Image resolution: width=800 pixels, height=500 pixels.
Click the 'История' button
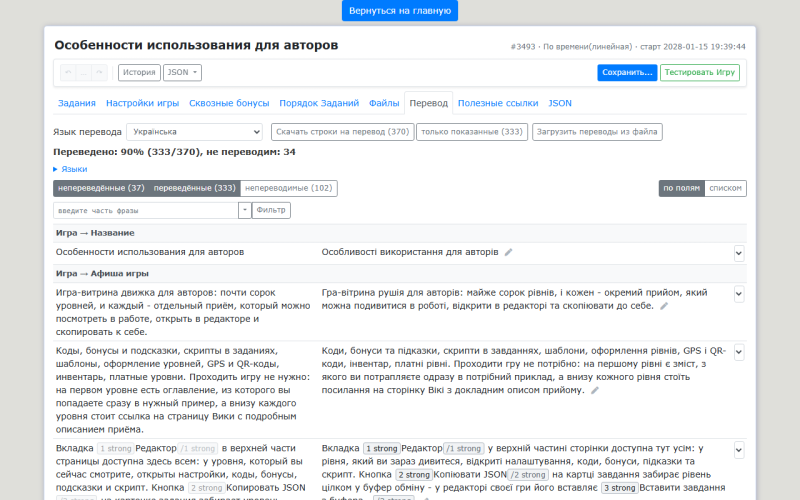click(139, 72)
